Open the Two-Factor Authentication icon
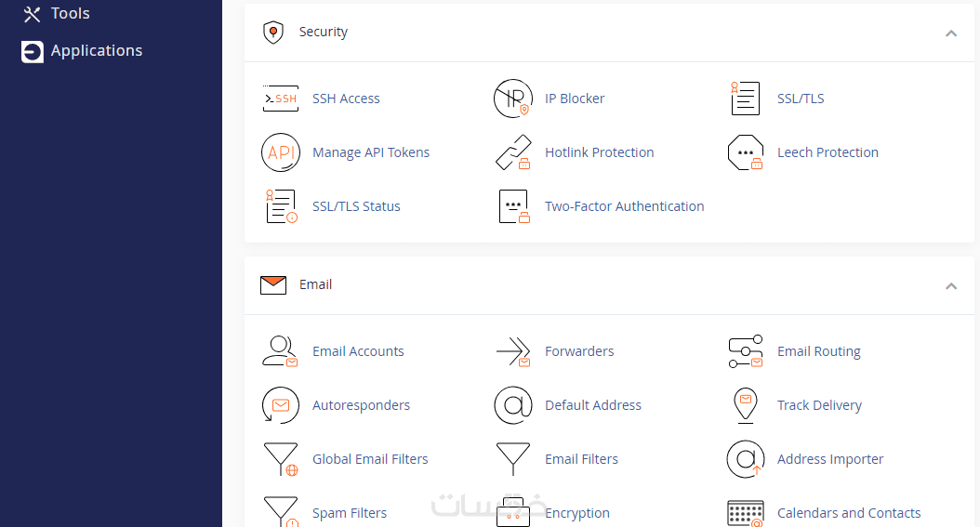Image resolution: width=980 pixels, height=527 pixels. click(x=512, y=206)
